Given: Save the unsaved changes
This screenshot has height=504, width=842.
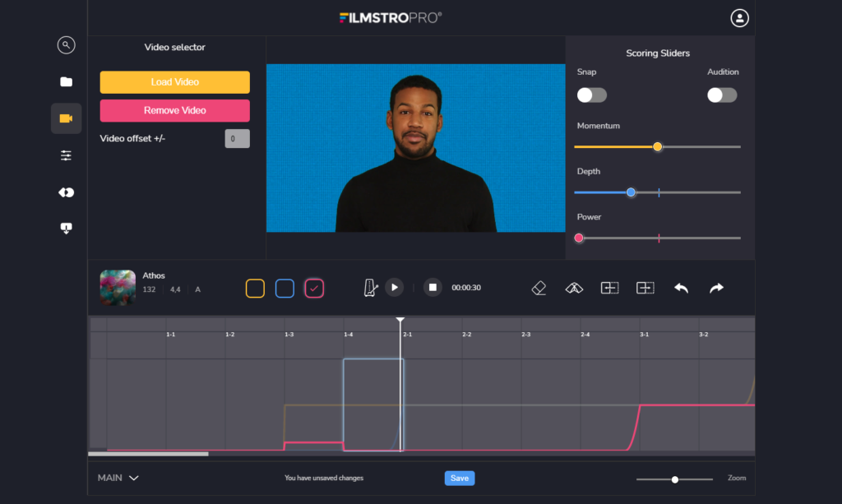Looking at the screenshot, I should [460, 479].
